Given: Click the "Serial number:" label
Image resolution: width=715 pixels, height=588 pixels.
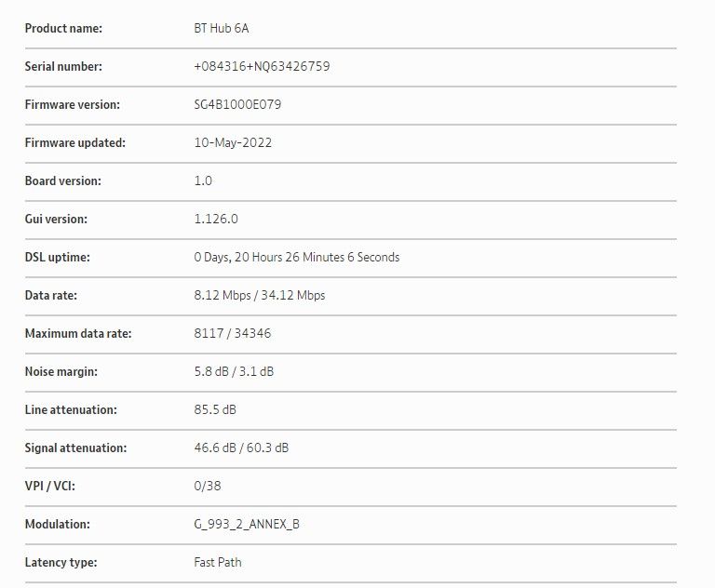Looking at the screenshot, I should (x=63, y=67).
